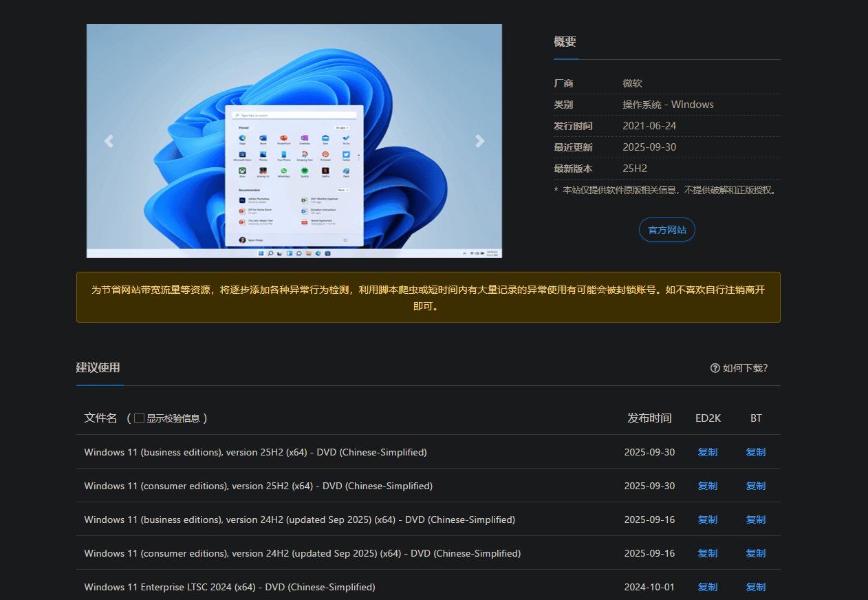Viewport: 868px width, 600px height.
Task: Select the 25H2 business editions file name
Action: (x=255, y=452)
